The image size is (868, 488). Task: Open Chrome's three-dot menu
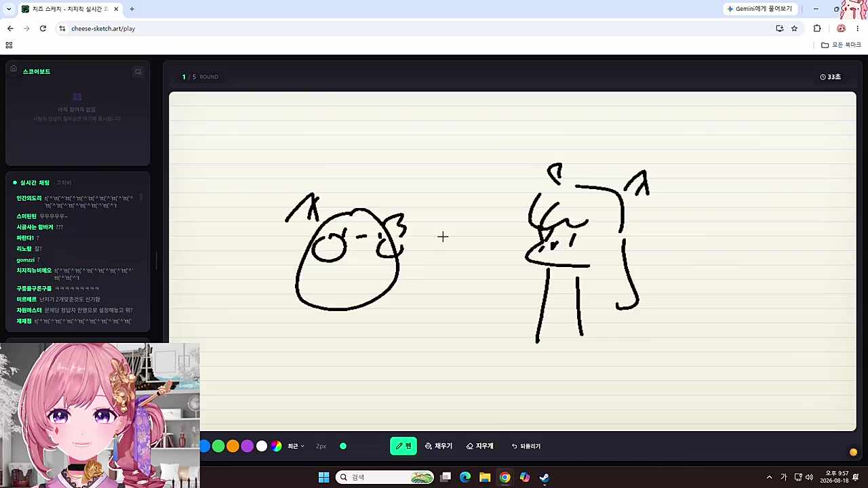[858, 28]
